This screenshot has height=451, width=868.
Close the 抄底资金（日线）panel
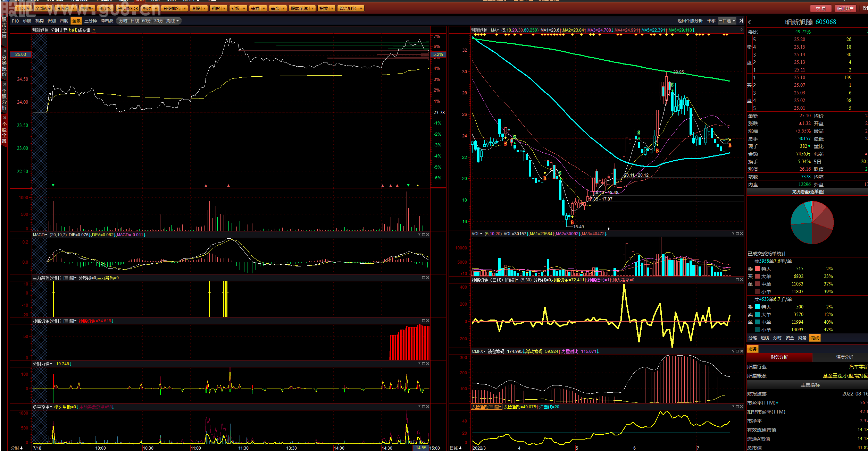[x=742, y=280]
